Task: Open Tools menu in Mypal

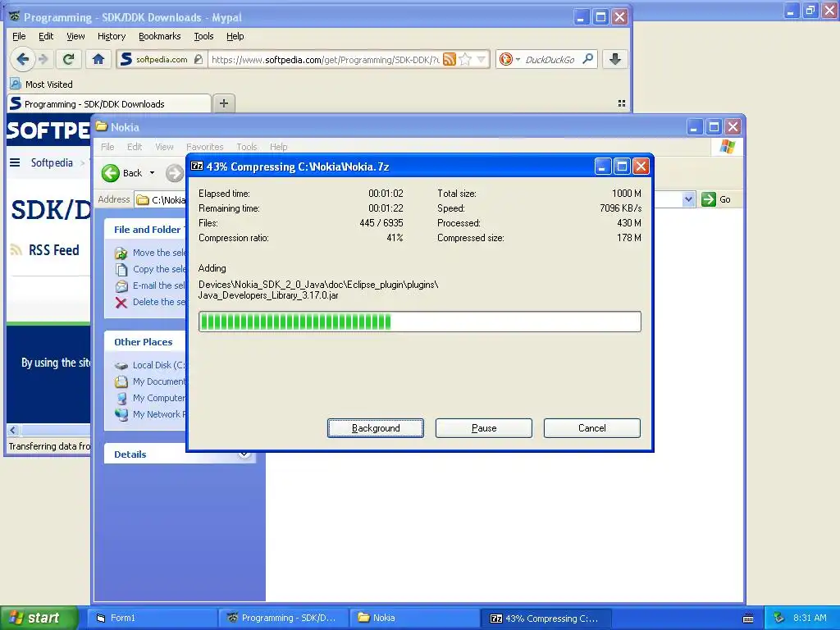Action: pos(203,36)
